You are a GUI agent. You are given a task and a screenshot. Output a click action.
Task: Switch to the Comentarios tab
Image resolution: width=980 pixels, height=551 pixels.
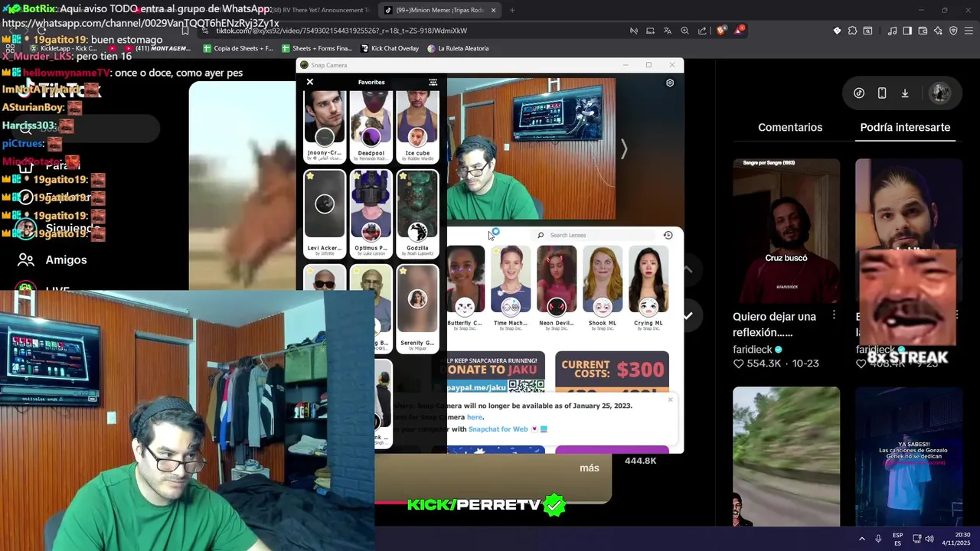click(x=790, y=127)
